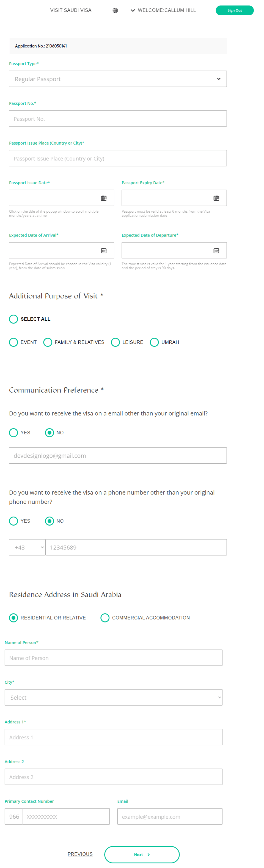Go back via the PREVIOUS link
This screenshot has height=868, width=264.
[80, 854]
